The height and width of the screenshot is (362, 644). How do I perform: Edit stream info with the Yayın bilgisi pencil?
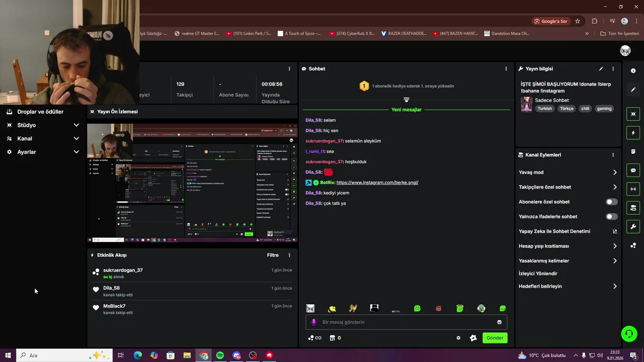(601, 69)
